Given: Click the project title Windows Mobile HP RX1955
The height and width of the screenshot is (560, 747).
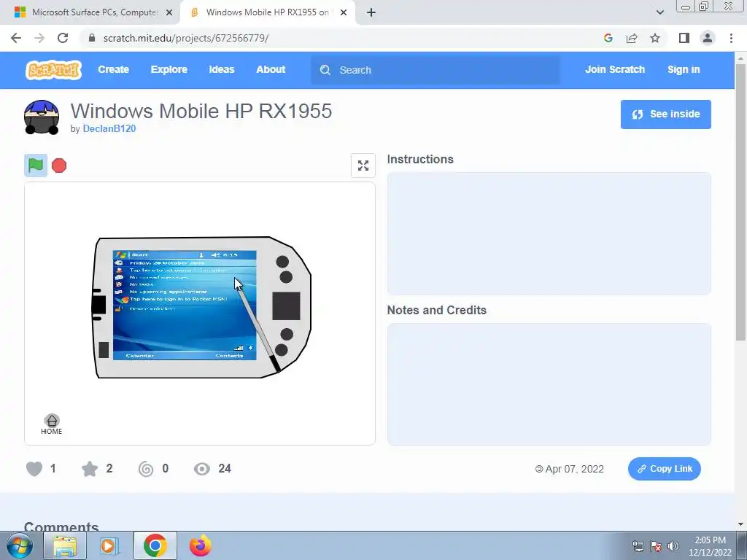Looking at the screenshot, I should coord(201,111).
